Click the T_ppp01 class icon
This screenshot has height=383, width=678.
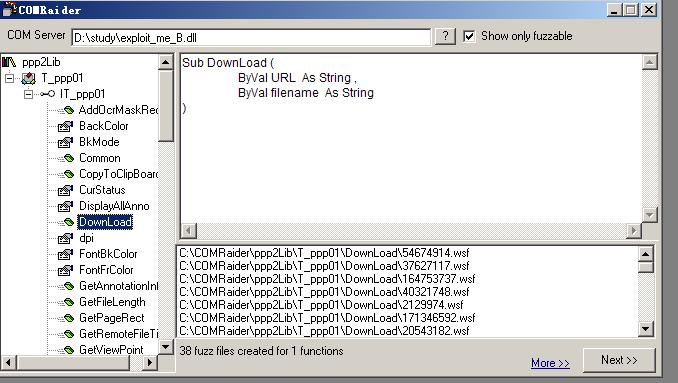[x=29, y=78]
